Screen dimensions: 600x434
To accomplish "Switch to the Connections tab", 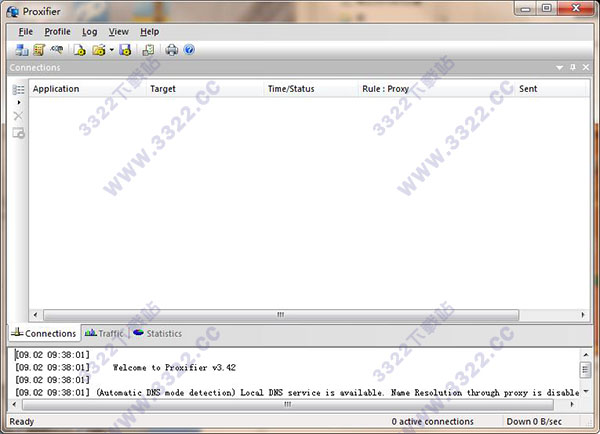I will pos(44,333).
